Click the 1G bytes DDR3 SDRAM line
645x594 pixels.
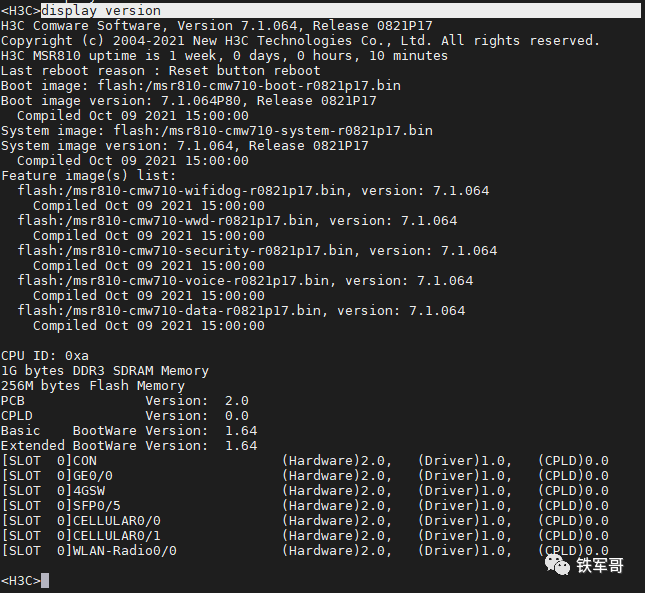(x=104, y=371)
